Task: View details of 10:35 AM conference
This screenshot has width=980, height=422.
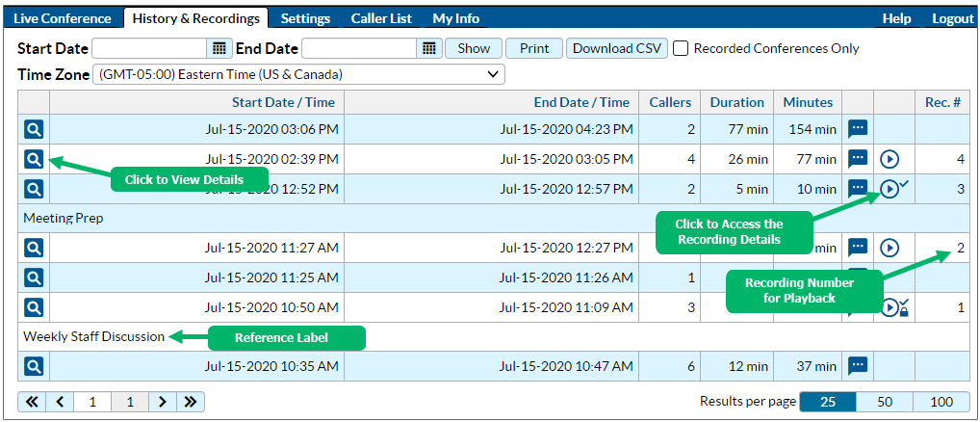Action: (x=34, y=366)
